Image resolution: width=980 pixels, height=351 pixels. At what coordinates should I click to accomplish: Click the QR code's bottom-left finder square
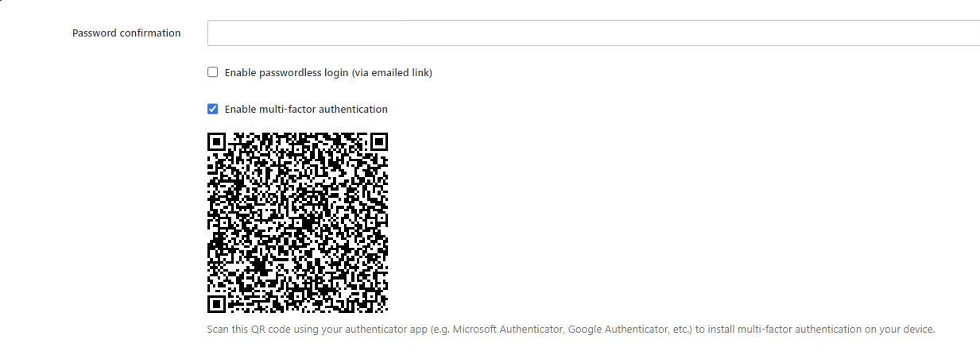217,303
